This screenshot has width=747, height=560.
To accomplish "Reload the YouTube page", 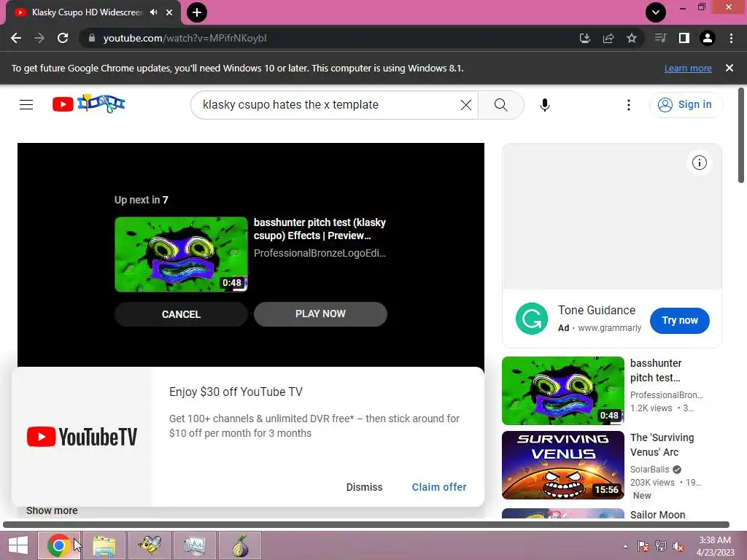I will (x=63, y=38).
